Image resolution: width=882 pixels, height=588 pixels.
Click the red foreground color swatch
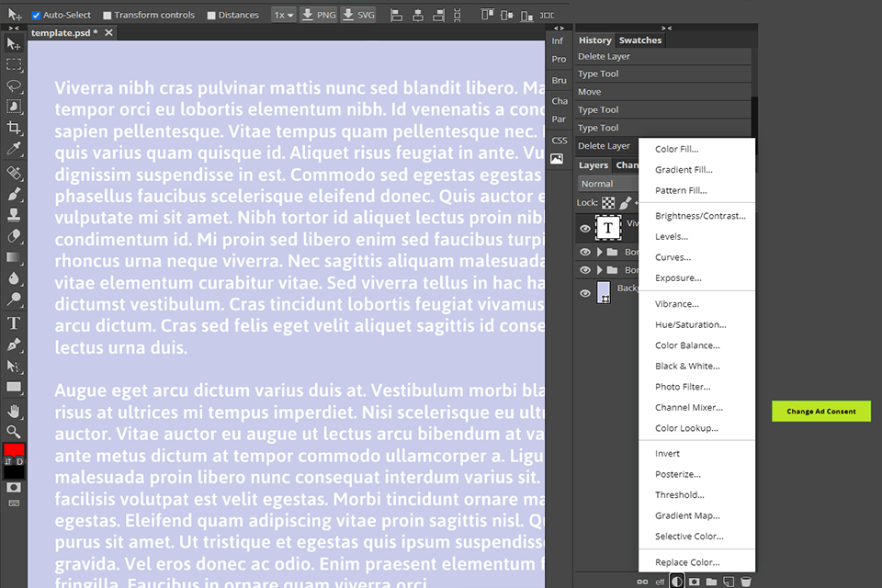pos(13,450)
